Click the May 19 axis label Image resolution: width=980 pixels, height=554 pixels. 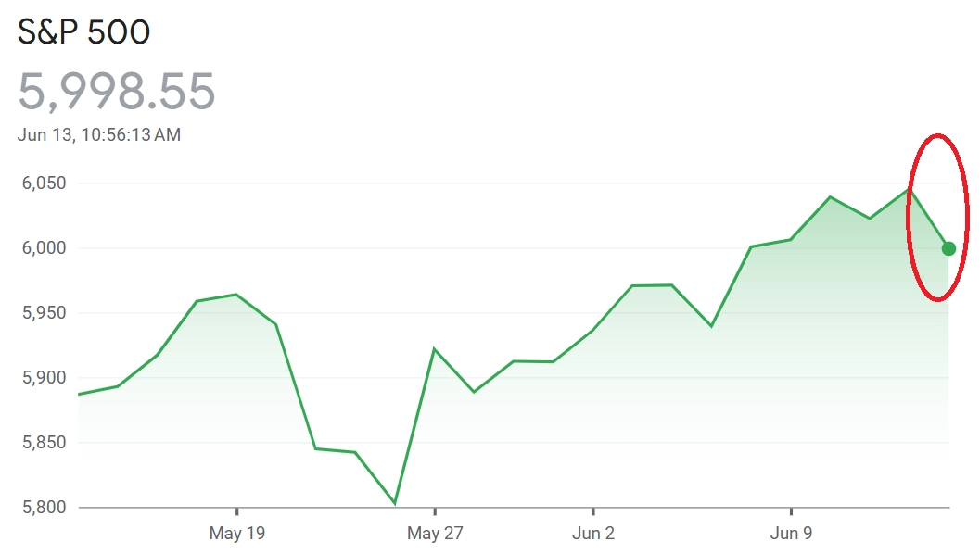(236, 533)
